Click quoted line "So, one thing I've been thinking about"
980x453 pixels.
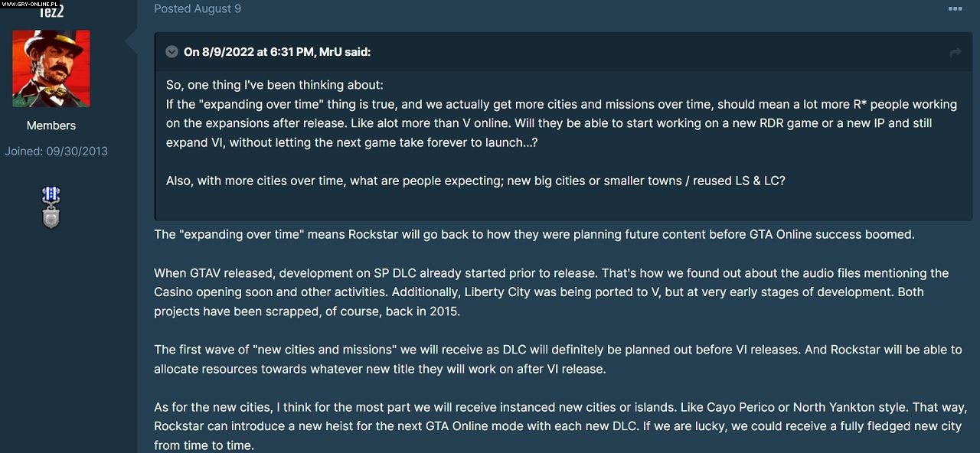pyautogui.click(x=274, y=85)
